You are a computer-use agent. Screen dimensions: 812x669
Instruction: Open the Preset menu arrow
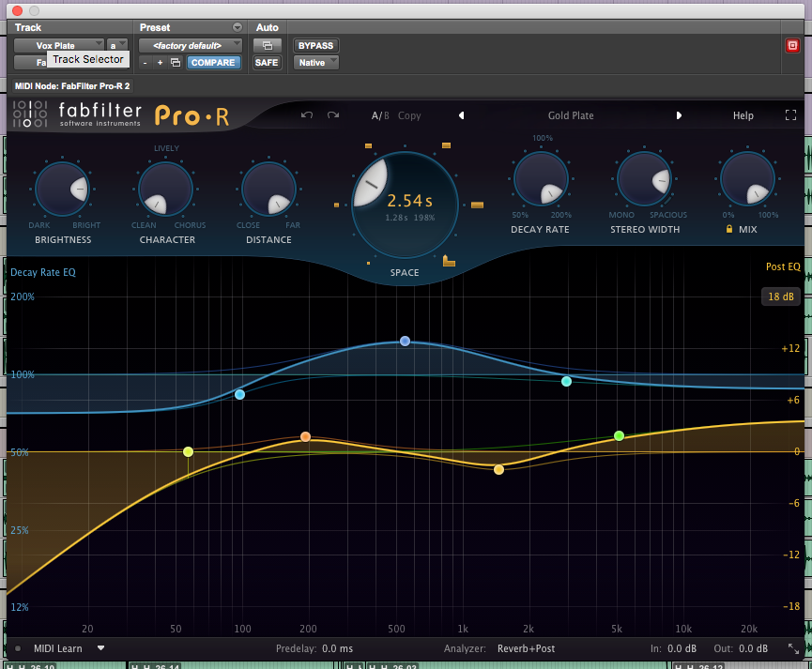237,27
